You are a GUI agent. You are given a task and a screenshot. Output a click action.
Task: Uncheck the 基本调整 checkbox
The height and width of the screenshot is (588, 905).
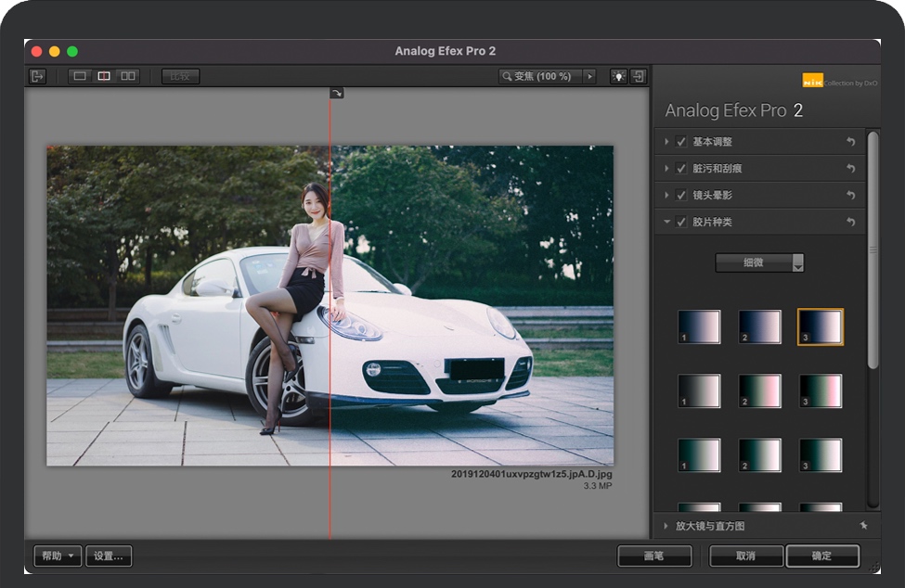(681, 142)
